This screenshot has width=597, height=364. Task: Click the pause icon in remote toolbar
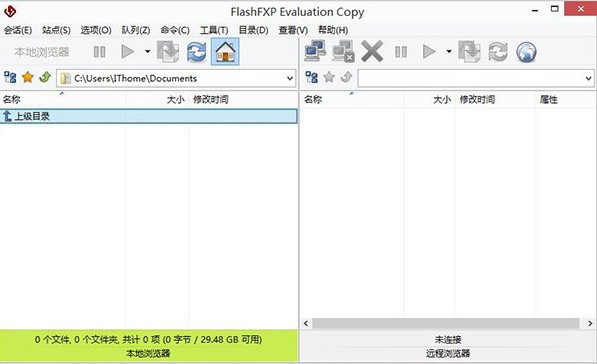[401, 52]
